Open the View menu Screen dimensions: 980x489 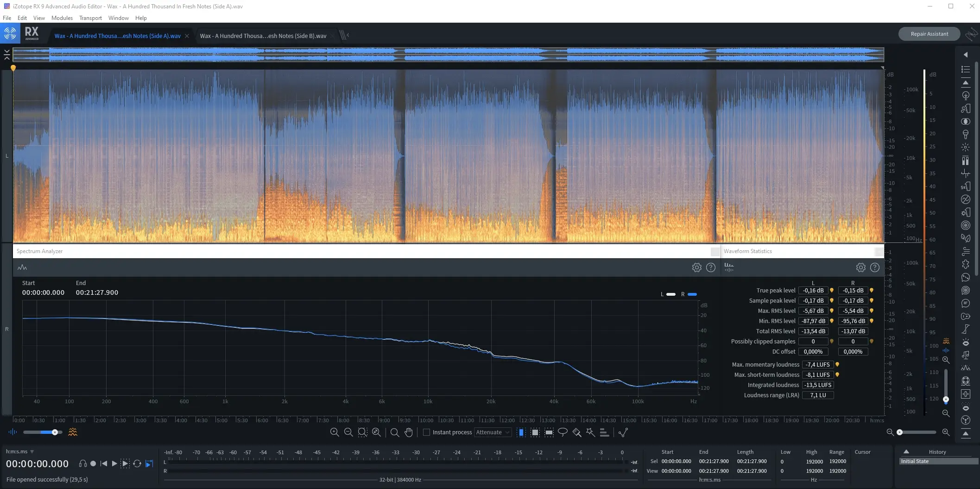pos(39,18)
